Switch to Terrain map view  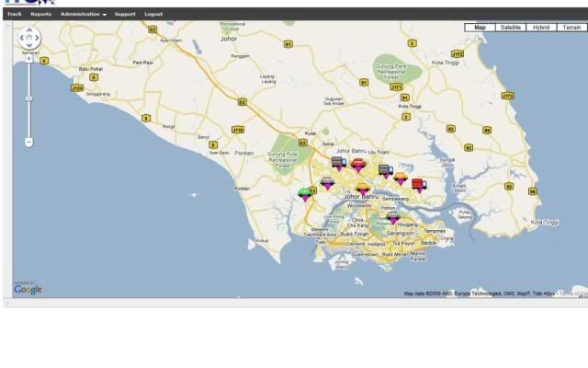[571, 28]
